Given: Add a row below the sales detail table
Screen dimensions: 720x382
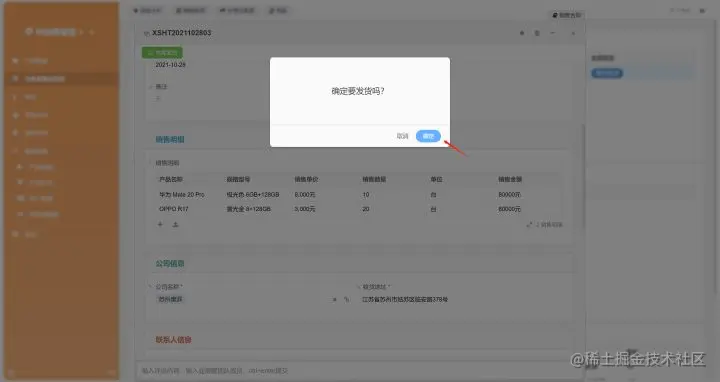Looking at the screenshot, I should [160, 225].
